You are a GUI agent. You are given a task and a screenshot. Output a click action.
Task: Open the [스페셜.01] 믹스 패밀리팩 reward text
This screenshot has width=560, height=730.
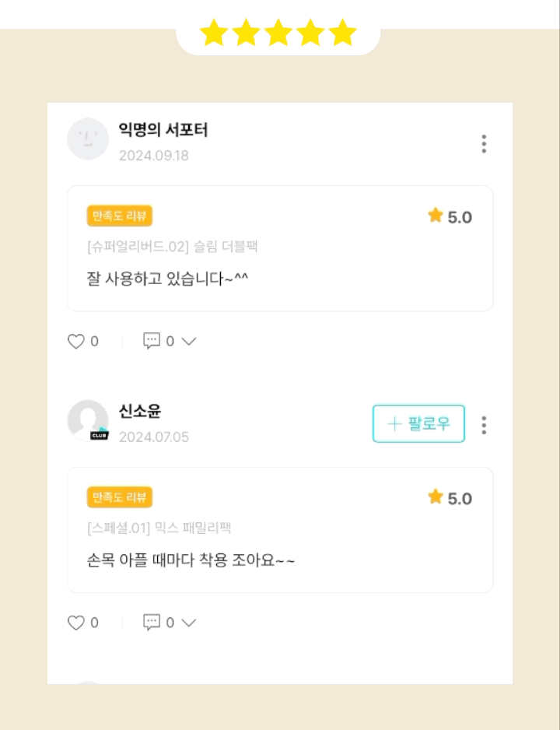[159, 528]
